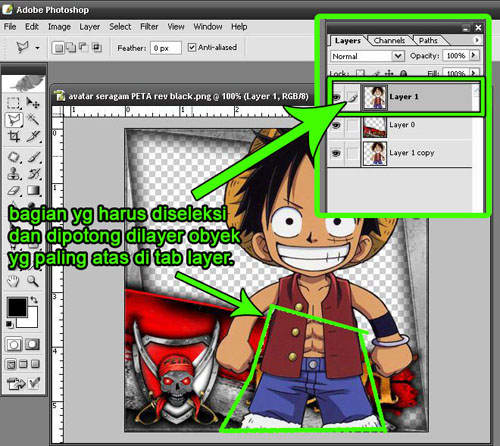Hide Layer 1 with its eye icon
The image size is (500, 446).
tap(337, 97)
